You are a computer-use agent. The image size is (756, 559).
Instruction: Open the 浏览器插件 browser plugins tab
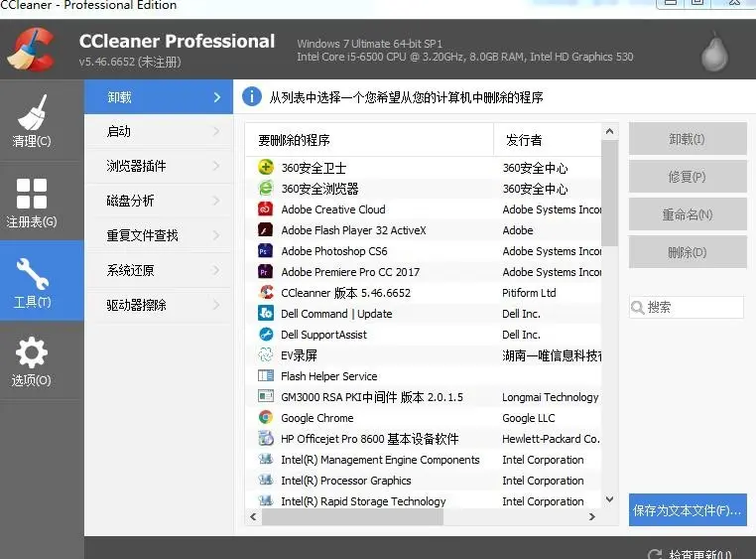click(x=159, y=166)
